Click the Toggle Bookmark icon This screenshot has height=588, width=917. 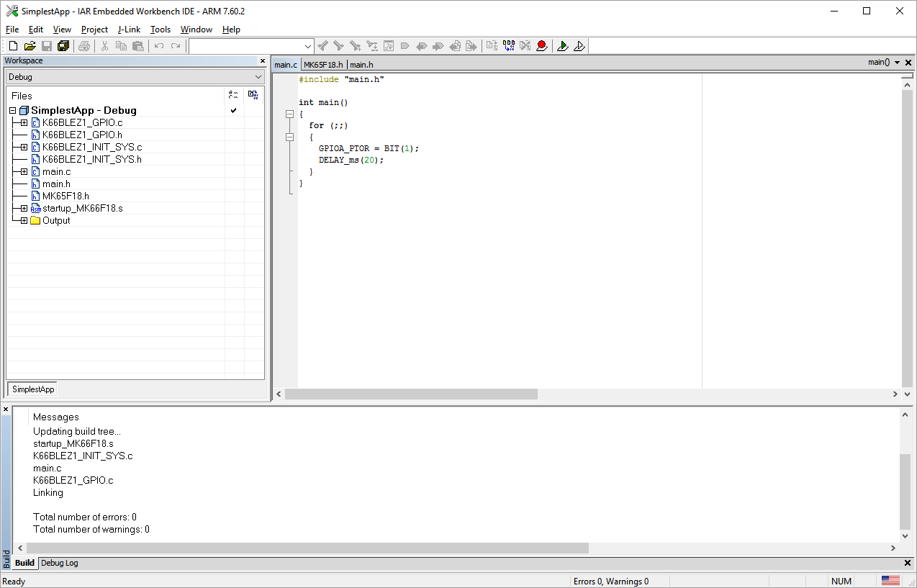(405, 46)
